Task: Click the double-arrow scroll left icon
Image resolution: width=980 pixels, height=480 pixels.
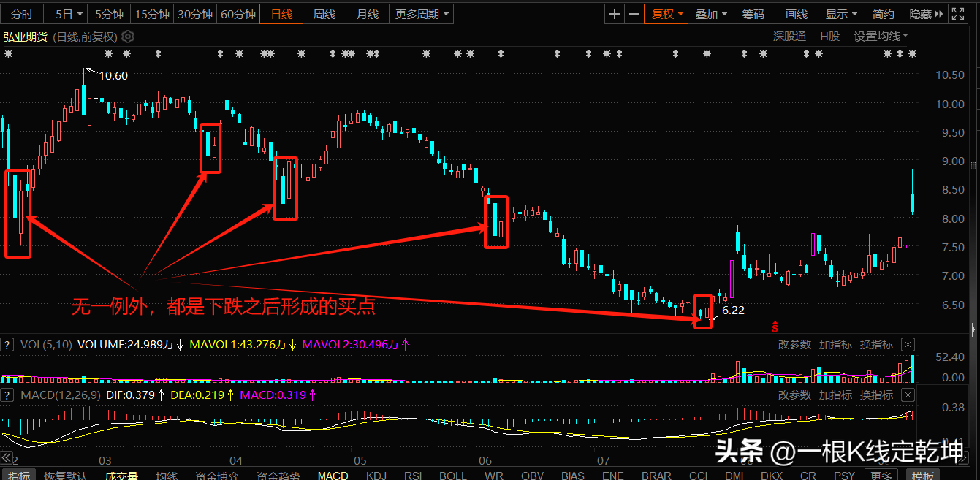Action: coord(7,458)
